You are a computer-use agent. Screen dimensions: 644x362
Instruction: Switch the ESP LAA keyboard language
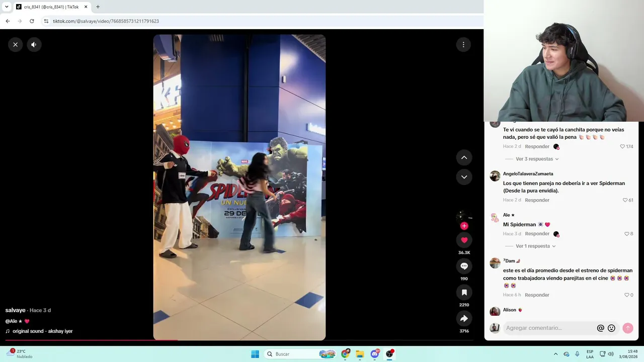point(590,354)
